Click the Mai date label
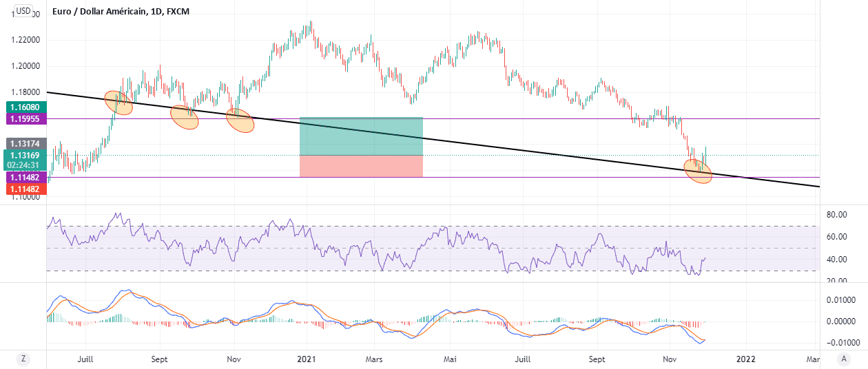The width and height of the screenshot is (868, 369). coord(451,359)
